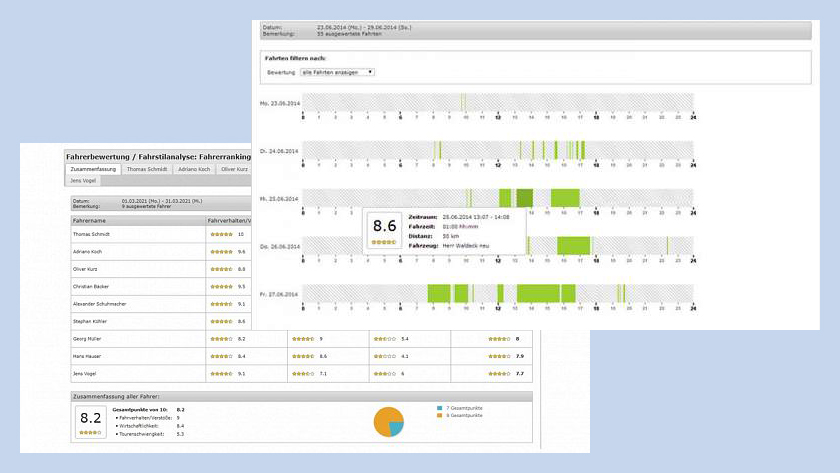Viewport: 840px width, 473px height.
Task: Click the blue '7 Gesamtpunkte' legend swatch
Action: [x=440, y=408]
